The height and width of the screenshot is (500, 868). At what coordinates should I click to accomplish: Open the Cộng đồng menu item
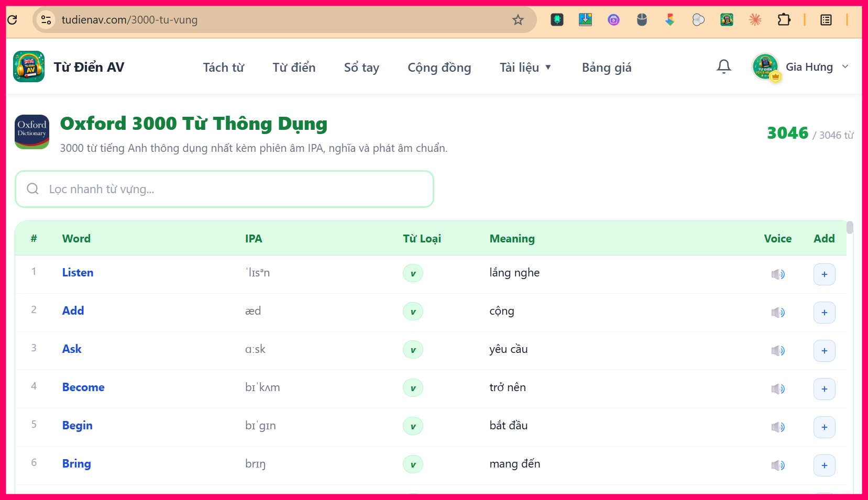440,68
